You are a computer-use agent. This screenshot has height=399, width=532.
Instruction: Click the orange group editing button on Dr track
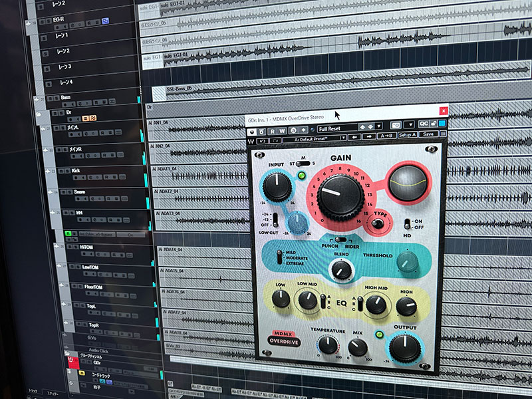(x=86, y=118)
